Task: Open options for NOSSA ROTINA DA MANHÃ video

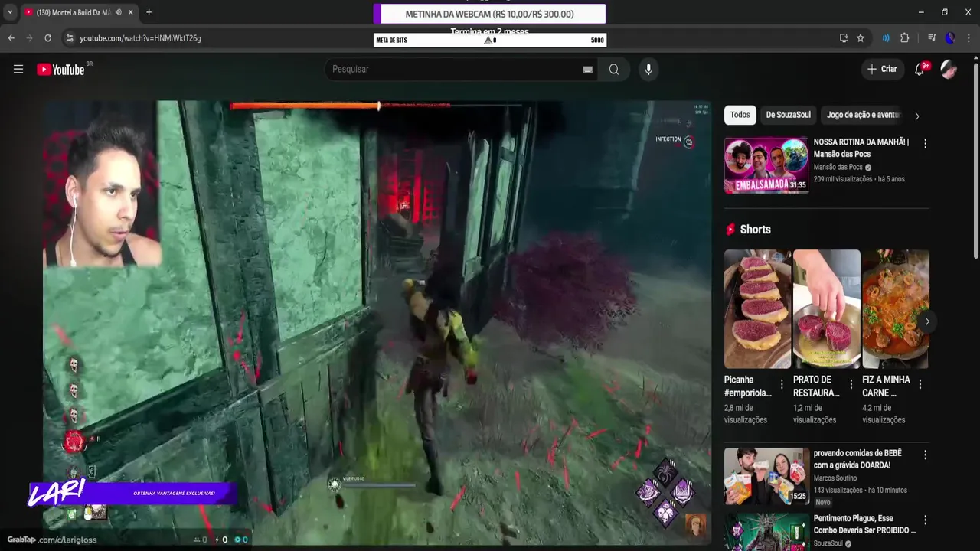Action: tap(925, 144)
